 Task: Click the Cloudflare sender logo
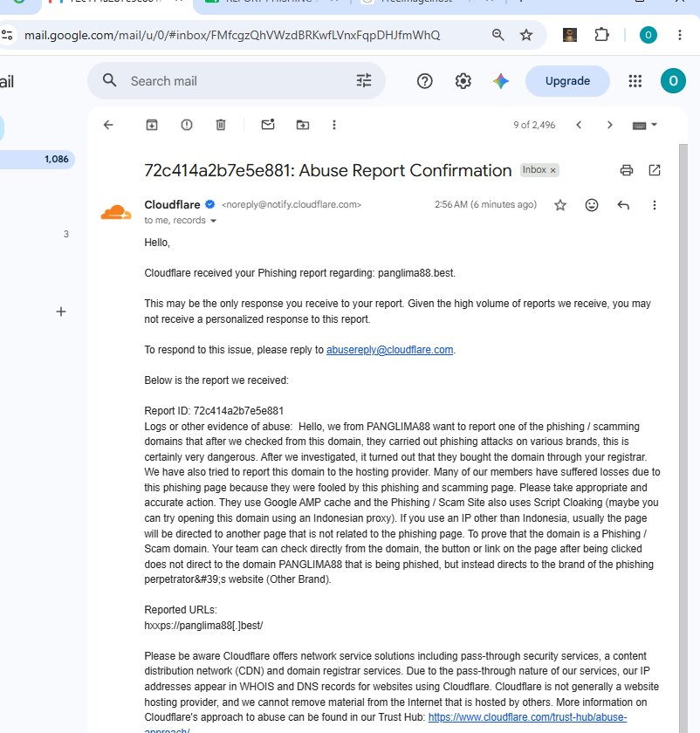(116, 212)
